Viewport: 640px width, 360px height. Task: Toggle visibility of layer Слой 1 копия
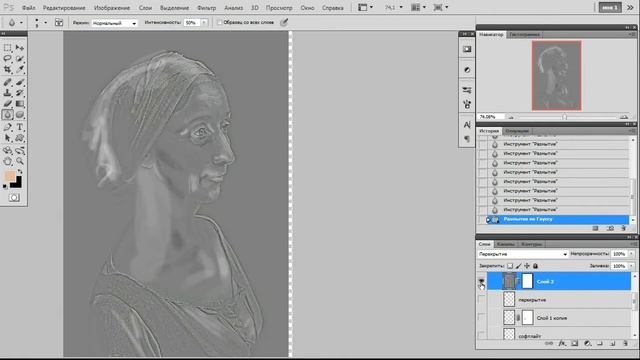point(482,318)
